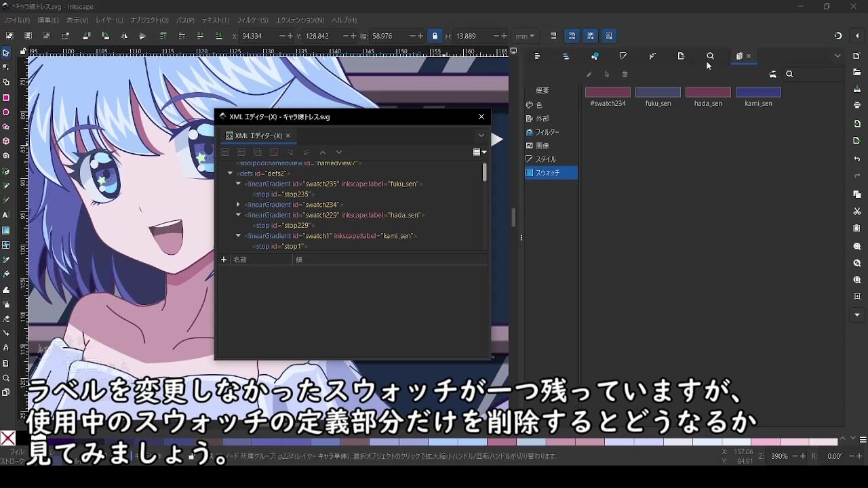
Task: Toggle scale stroke width option
Action: tap(553, 36)
